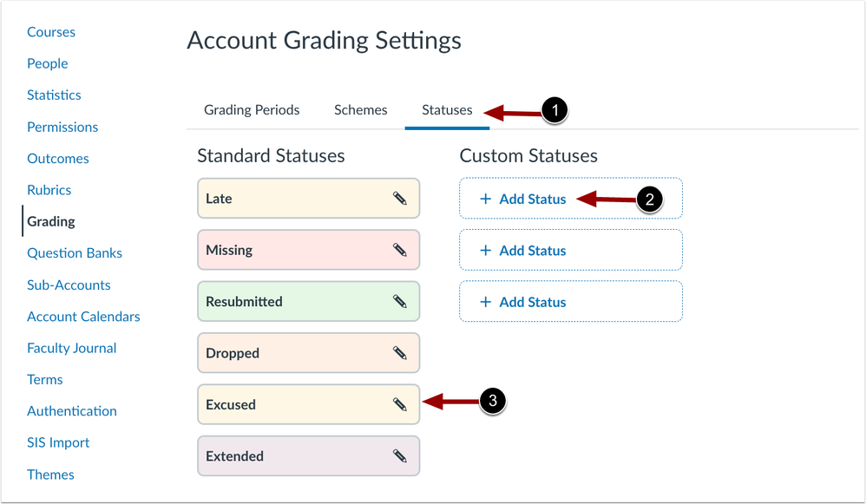This screenshot has height=504, width=866.
Task: Open Question Banks
Action: pos(75,252)
